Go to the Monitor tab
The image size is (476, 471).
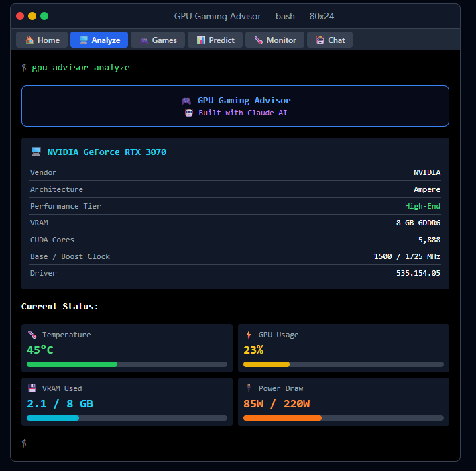(275, 40)
